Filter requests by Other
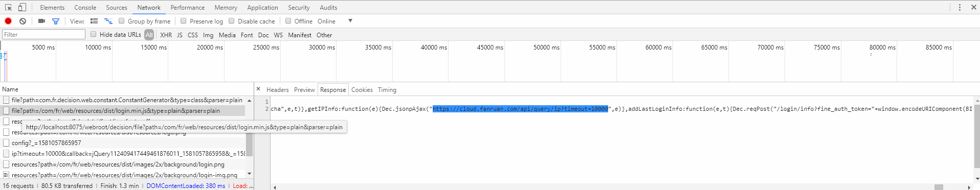 [324, 35]
